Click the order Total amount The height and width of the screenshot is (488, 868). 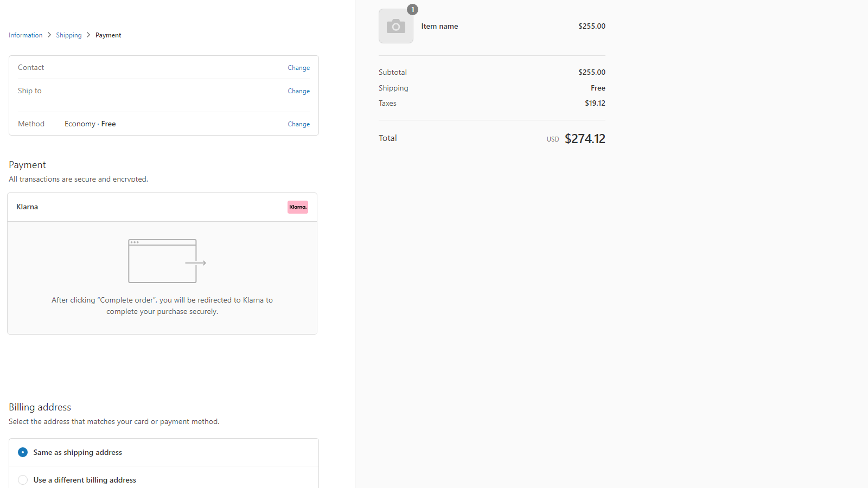(585, 138)
